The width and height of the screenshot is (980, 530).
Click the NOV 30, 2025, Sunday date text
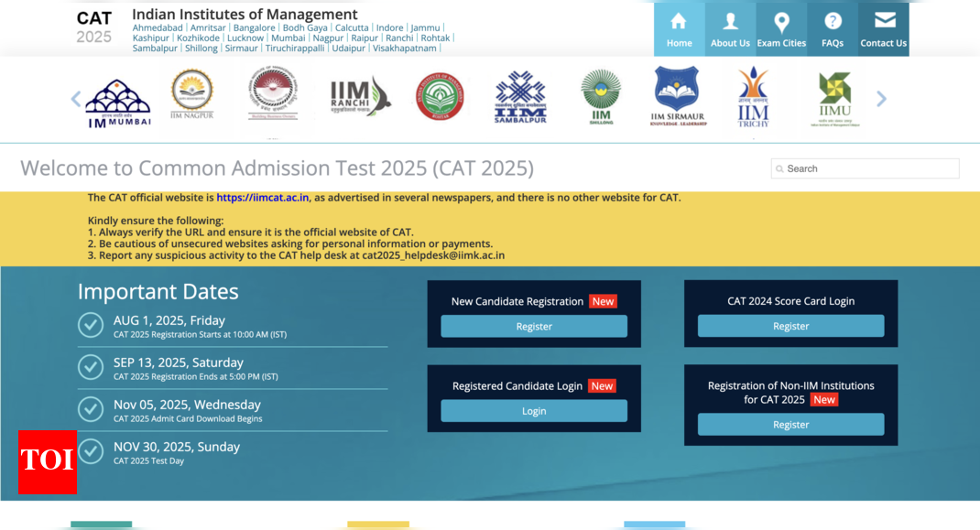click(x=176, y=447)
